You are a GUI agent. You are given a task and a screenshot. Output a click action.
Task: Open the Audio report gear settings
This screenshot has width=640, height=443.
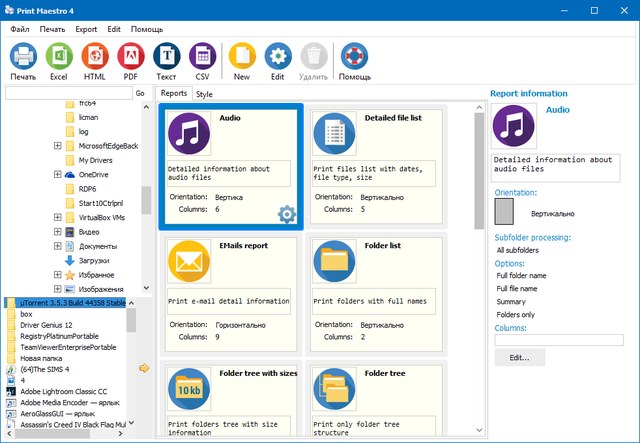(286, 214)
